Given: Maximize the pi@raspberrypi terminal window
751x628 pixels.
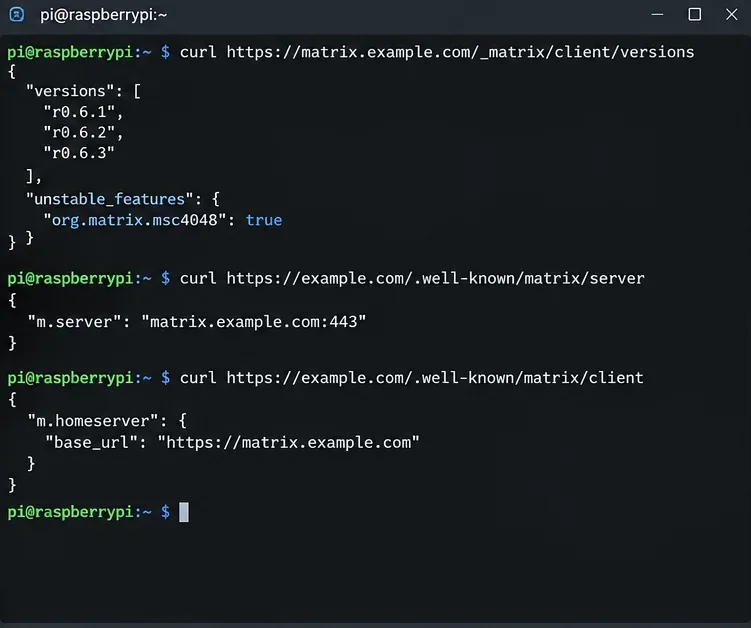Looking at the screenshot, I should click(x=694, y=14).
